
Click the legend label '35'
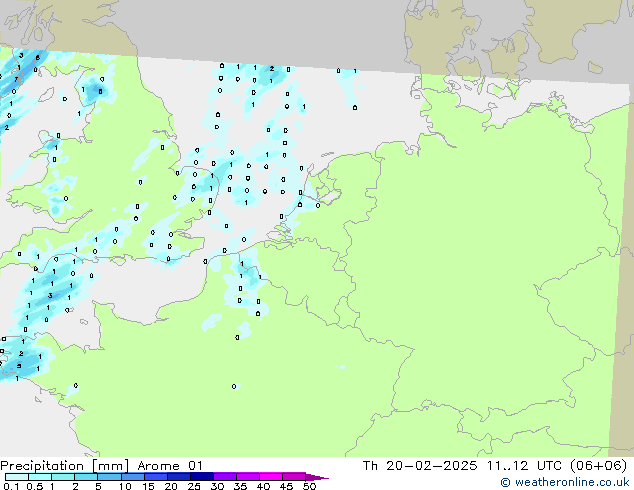(240, 486)
